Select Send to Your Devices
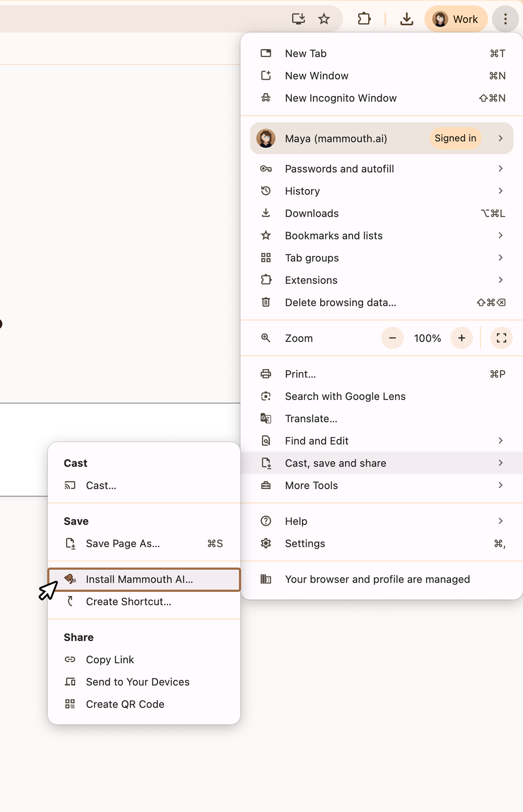The image size is (523, 812). [x=144, y=682]
